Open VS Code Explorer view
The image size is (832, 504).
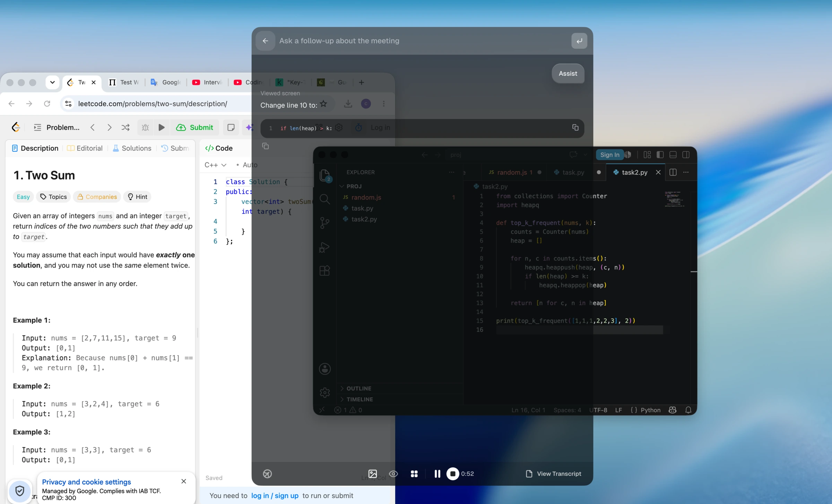(x=324, y=175)
